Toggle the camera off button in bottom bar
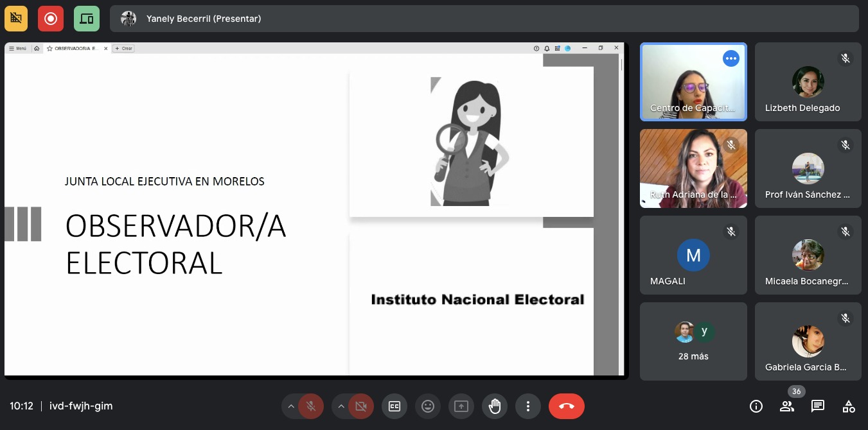This screenshot has height=430, width=868. point(361,406)
